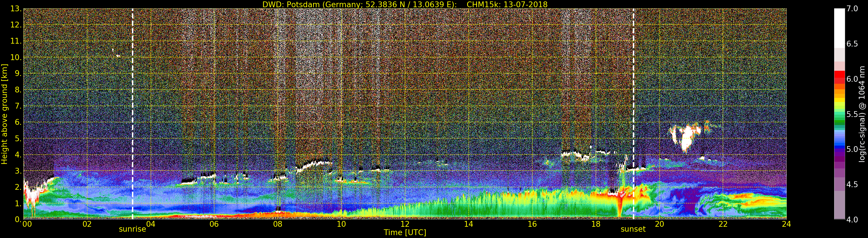Click the 16 time axis tick label
Image resolution: width=868 pixels, height=238 pixels.
(532, 224)
